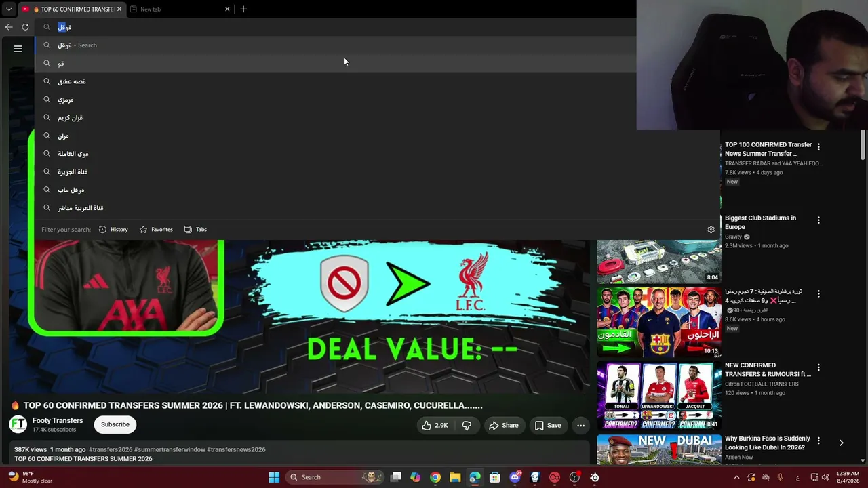Open File Explorer from the taskbar
The height and width of the screenshot is (488, 868).
click(455, 477)
